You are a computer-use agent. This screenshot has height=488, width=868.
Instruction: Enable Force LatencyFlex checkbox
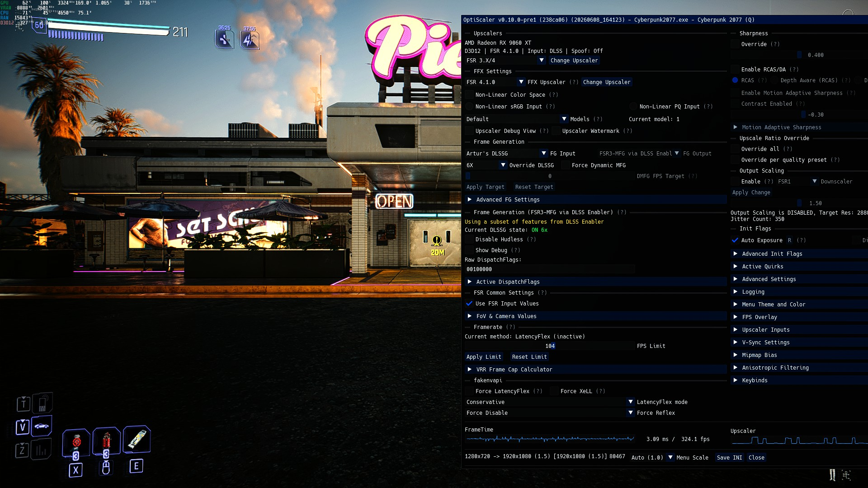pos(469,391)
